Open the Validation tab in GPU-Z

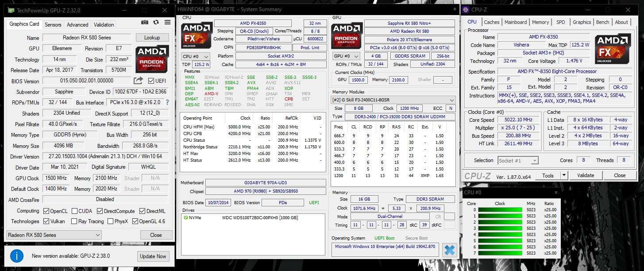coord(104,25)
